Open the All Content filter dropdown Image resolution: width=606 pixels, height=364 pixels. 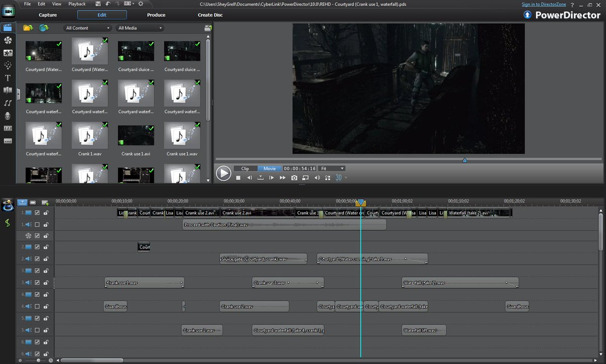point(87,28)
